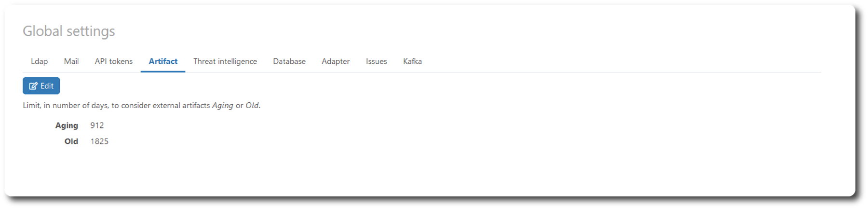Open the API tokens tab
This screenshot has height=209, width=868.
click(x=114, y=61)
